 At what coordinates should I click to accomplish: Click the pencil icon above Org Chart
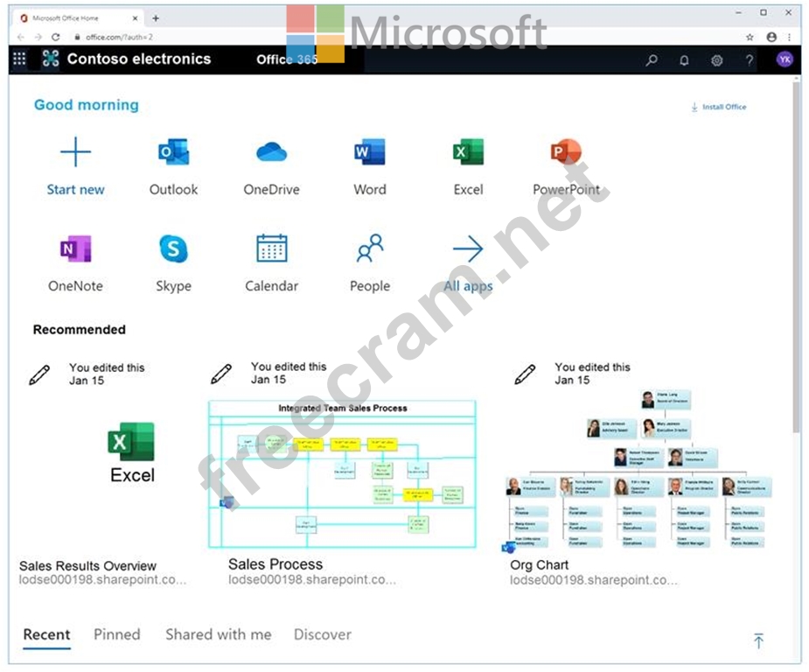[525, 374]
